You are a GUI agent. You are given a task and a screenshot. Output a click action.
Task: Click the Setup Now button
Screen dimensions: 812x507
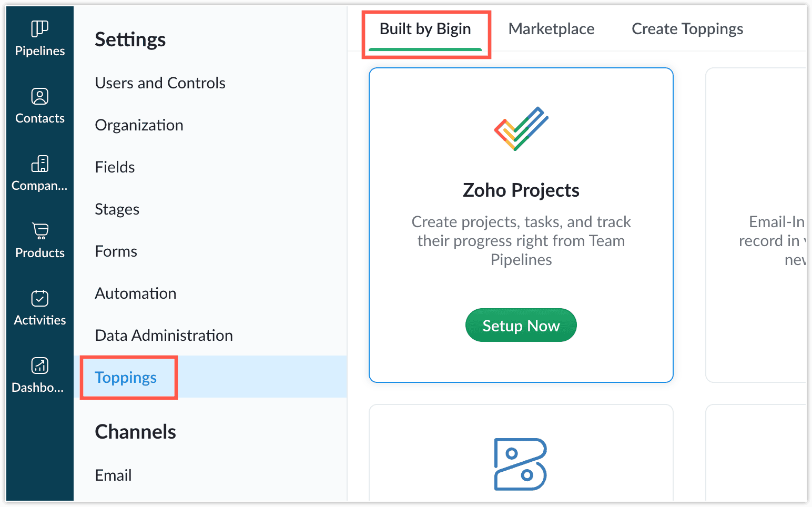(x=521, y=326)
